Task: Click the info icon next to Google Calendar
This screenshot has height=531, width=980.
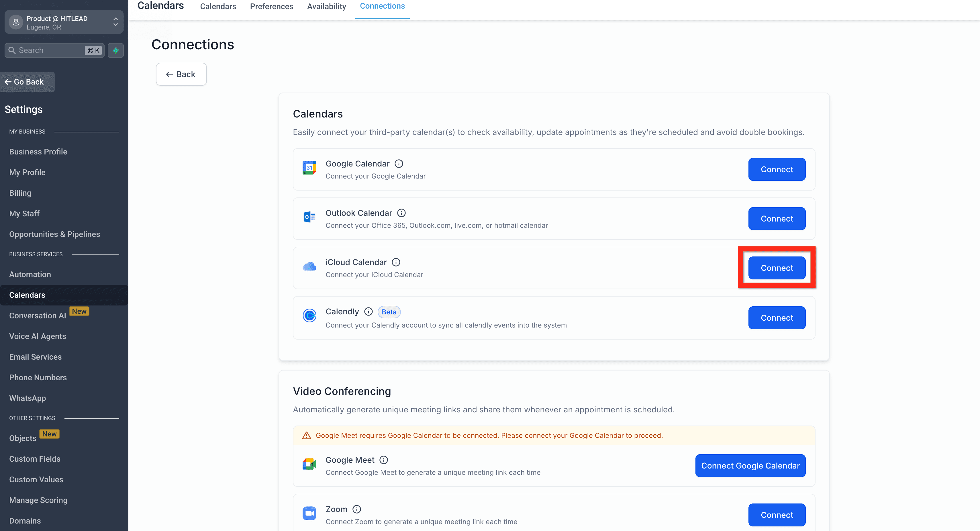Action: click(399, 164)
